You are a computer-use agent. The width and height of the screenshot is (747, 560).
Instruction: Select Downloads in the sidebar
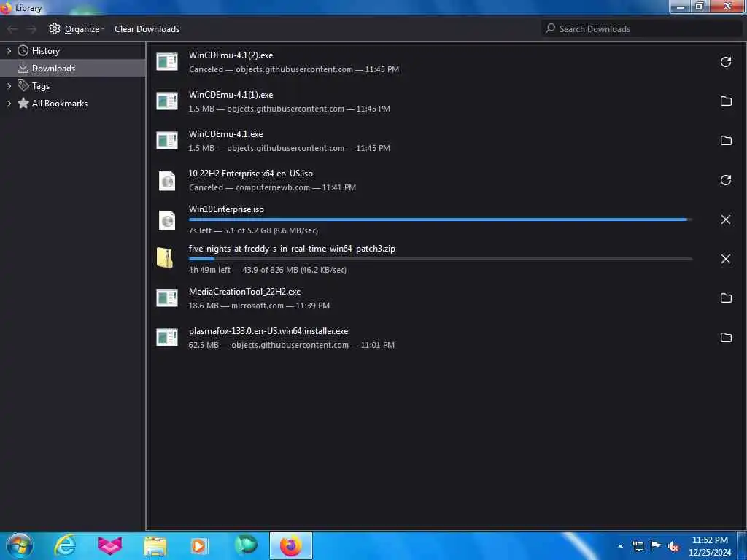pyautogui.click(x=72, y=68)
